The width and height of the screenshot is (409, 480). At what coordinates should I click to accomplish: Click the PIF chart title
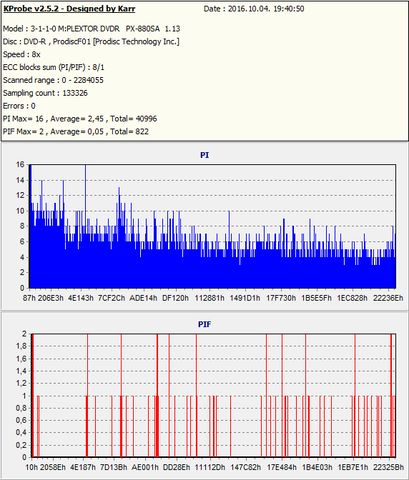(x=204, y=324)
